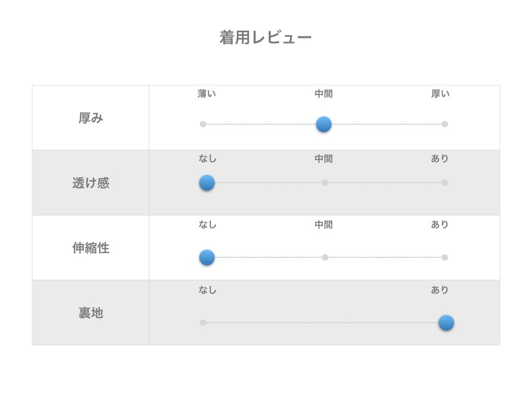Click the 厚い label above the 厚み slider

click(x=440, y=94)
